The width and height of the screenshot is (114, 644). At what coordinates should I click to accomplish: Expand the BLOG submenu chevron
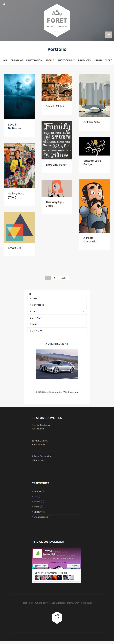coord(83,311)
